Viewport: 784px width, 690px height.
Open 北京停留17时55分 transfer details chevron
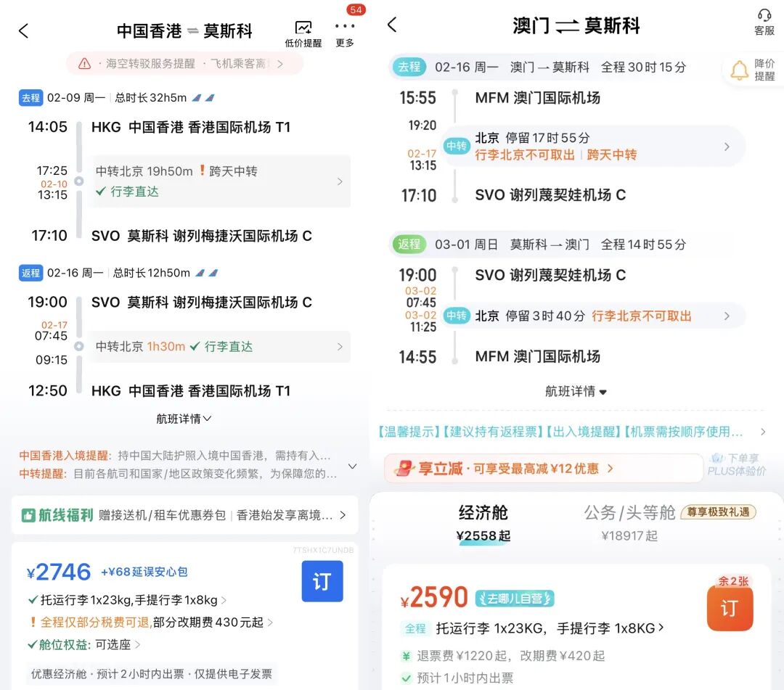(x=730, y=146)
